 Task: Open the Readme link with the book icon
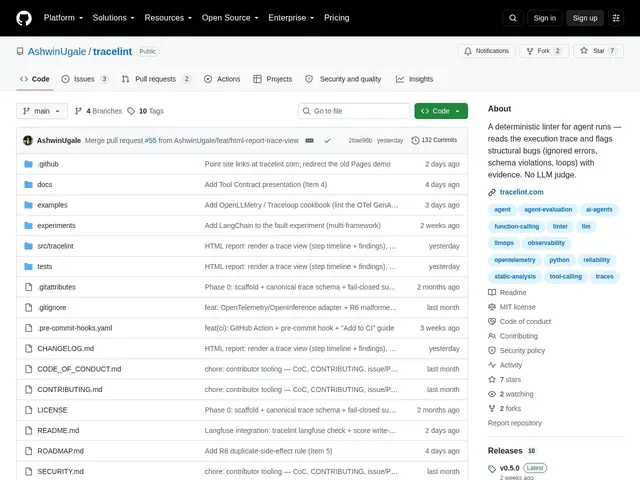click(507, 292)
